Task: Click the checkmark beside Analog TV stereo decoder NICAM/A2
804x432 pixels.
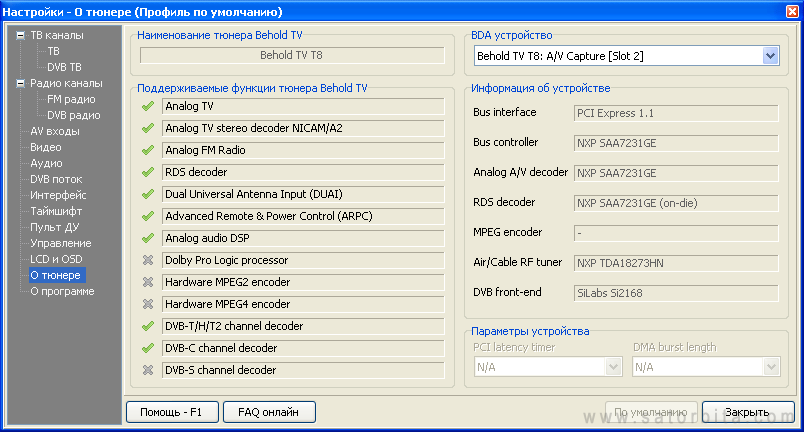Action: [x=148, y=128]
